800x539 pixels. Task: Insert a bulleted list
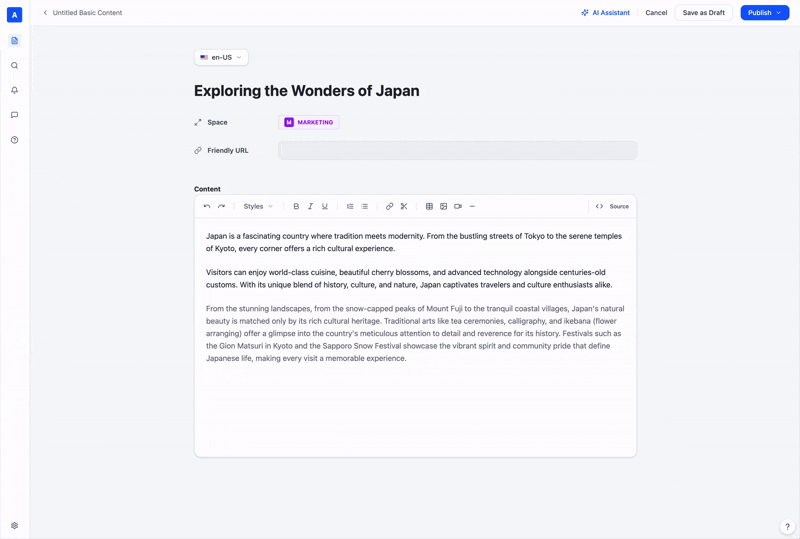364,206
